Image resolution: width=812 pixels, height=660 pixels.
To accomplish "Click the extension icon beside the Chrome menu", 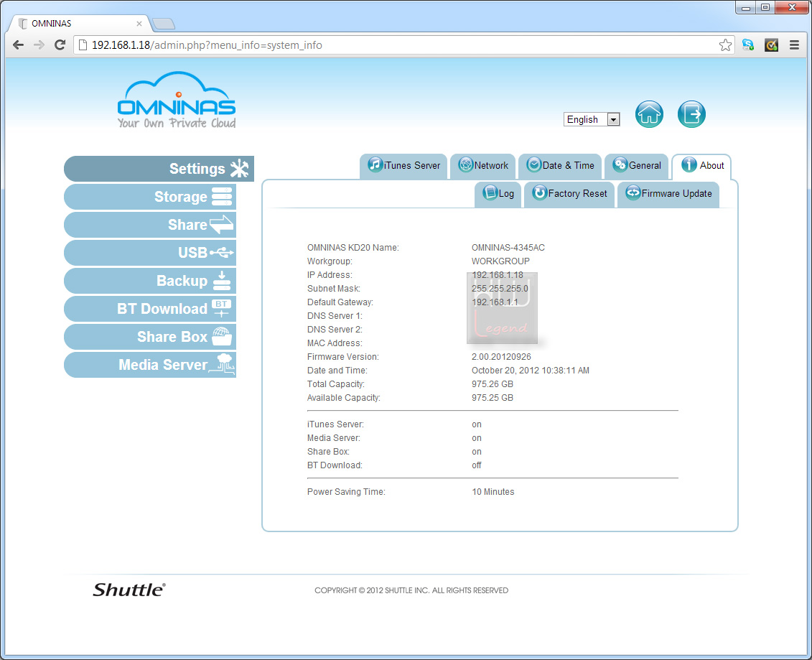I will [771, 45].
